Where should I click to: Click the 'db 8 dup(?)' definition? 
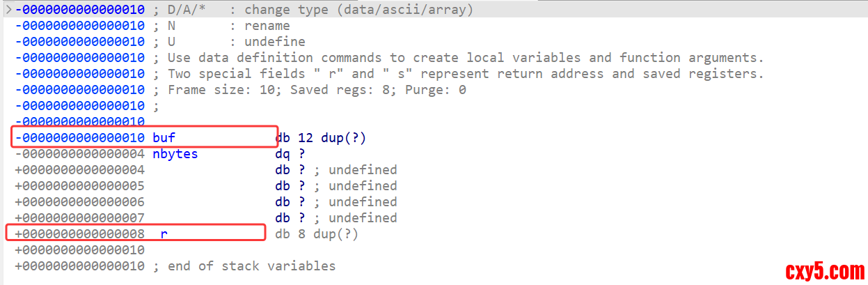[317, 233]
